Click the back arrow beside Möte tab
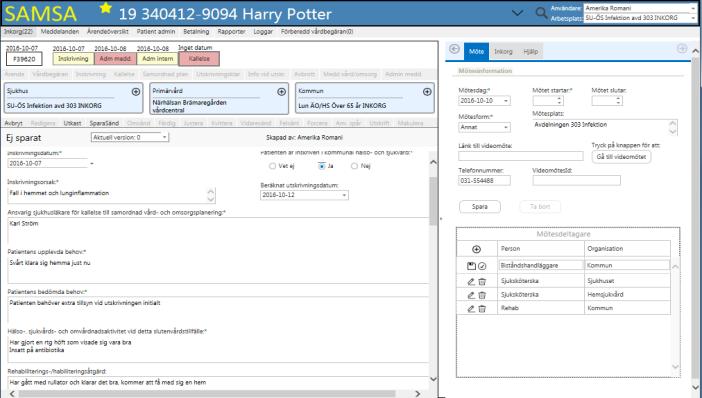 tap(454, 49)
